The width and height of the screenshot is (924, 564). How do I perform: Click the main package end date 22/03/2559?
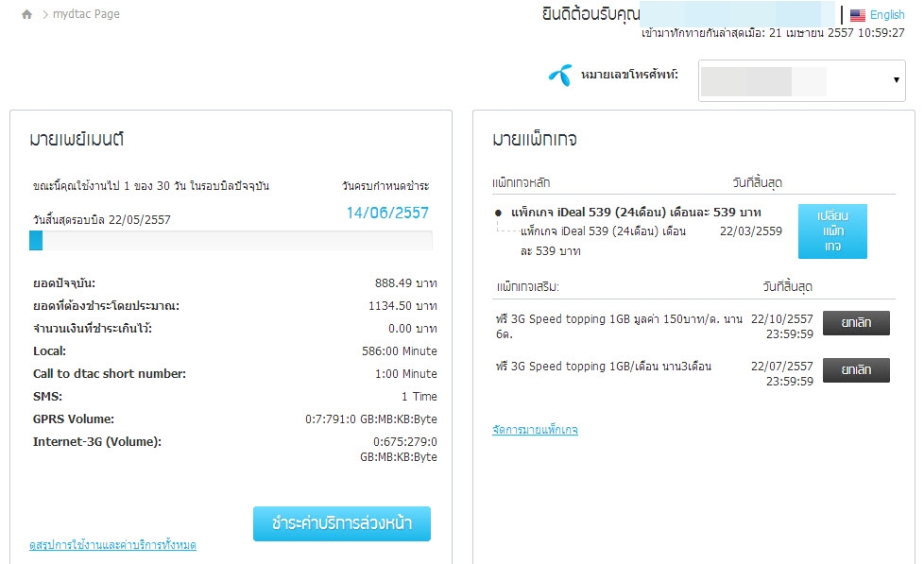(x=751, y=231)
